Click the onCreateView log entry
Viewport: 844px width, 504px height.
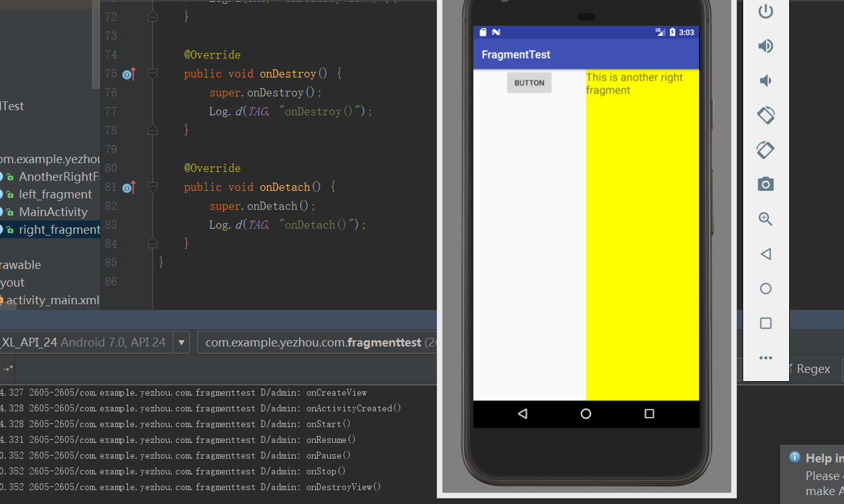click(x=337, y=392)
